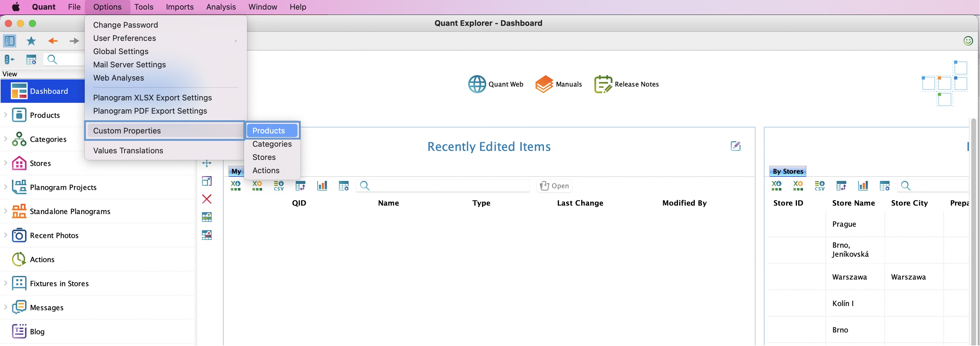Viewport: 980px width, 346px height.
Task: Click the resize widget icon
Action: pos(207,181)
